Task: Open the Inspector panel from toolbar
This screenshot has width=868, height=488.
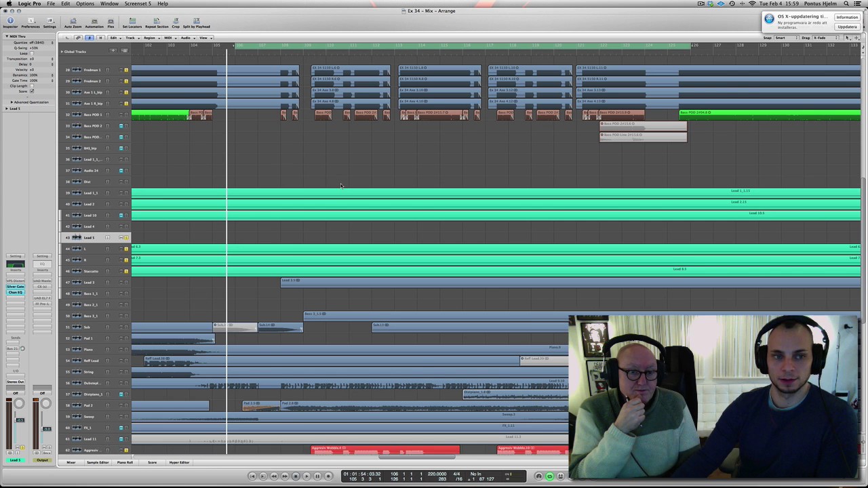Action: click(10, 22)
